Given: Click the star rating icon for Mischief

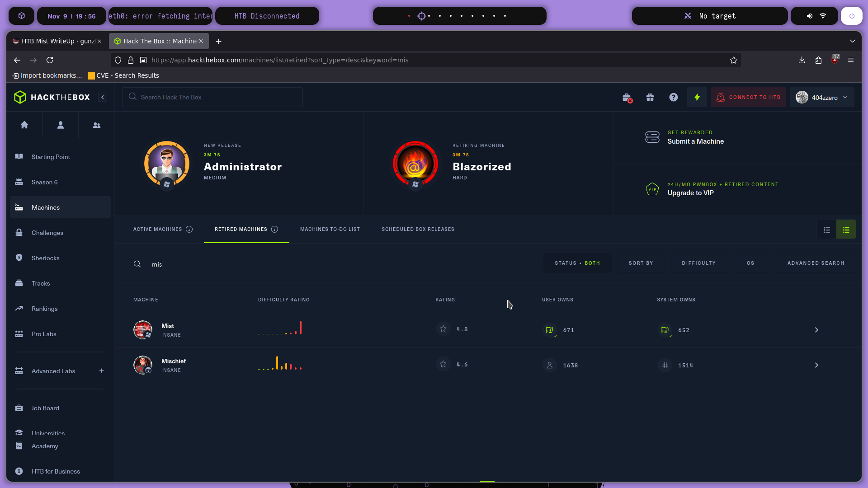Looking at the screenshot, I should click(443, 364).
